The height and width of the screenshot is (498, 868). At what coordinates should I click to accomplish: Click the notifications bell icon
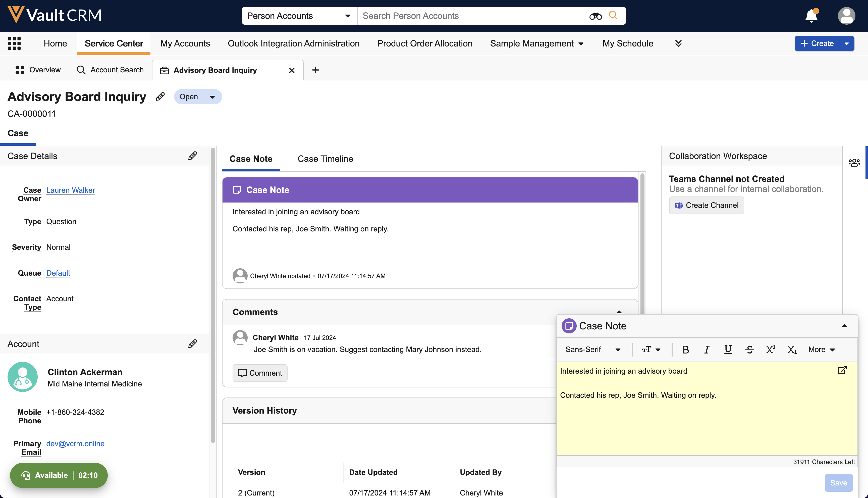click(x=811, y=16)
